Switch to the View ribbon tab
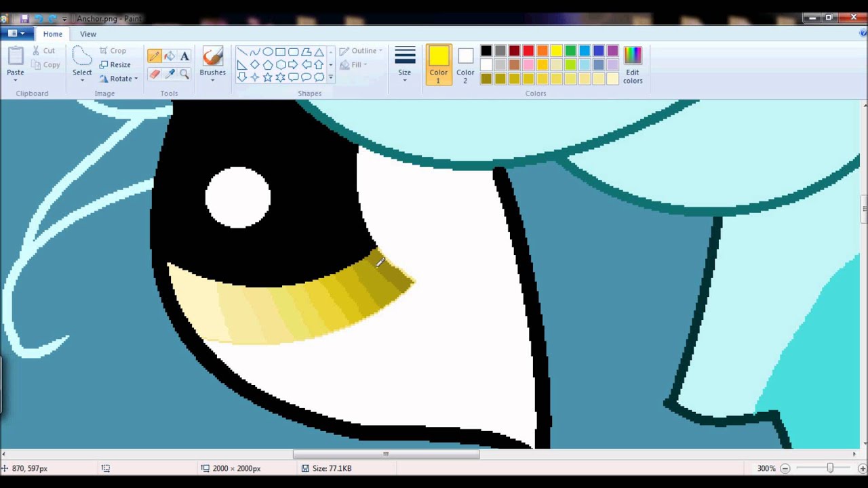 coord(88,34)
